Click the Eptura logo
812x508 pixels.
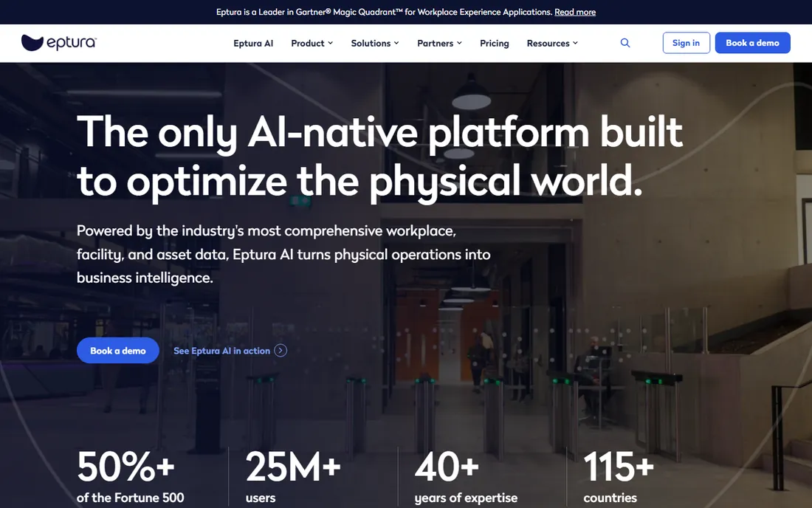(x=58, y=43)
